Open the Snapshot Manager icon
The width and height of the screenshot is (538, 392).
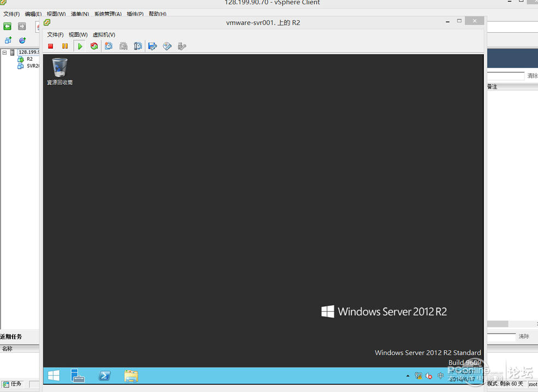click(138, 46)
